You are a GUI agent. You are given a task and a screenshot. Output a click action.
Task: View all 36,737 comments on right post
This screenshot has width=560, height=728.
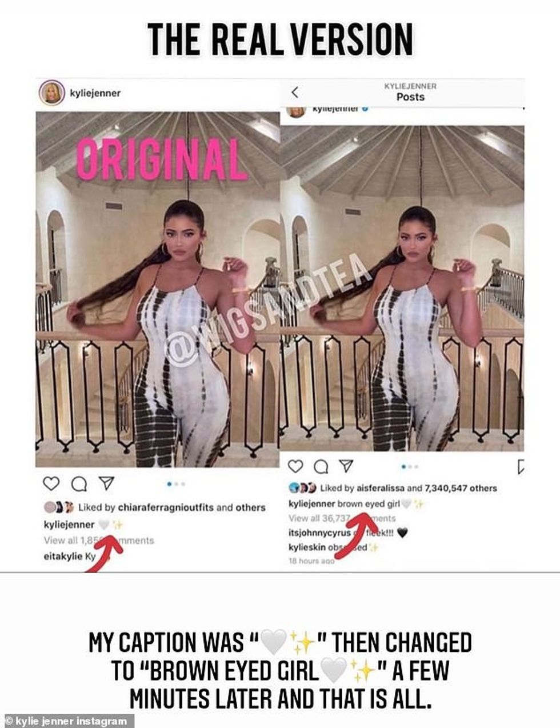(x=342, y=518)
